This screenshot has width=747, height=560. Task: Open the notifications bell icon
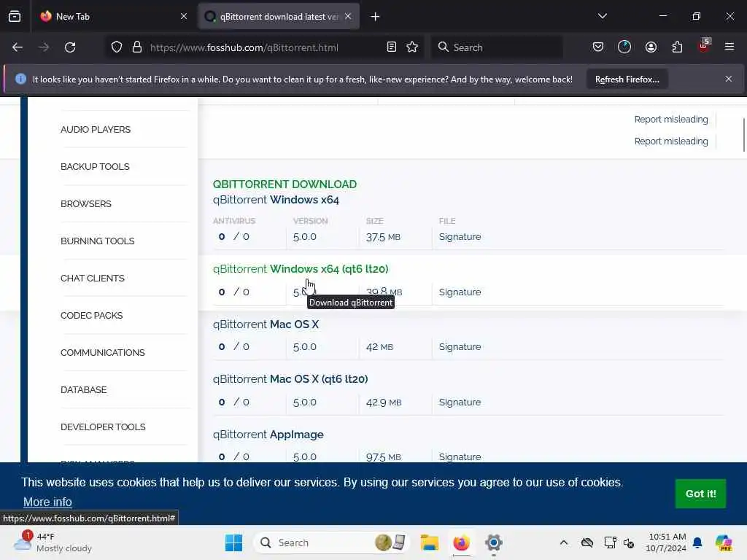697,542
